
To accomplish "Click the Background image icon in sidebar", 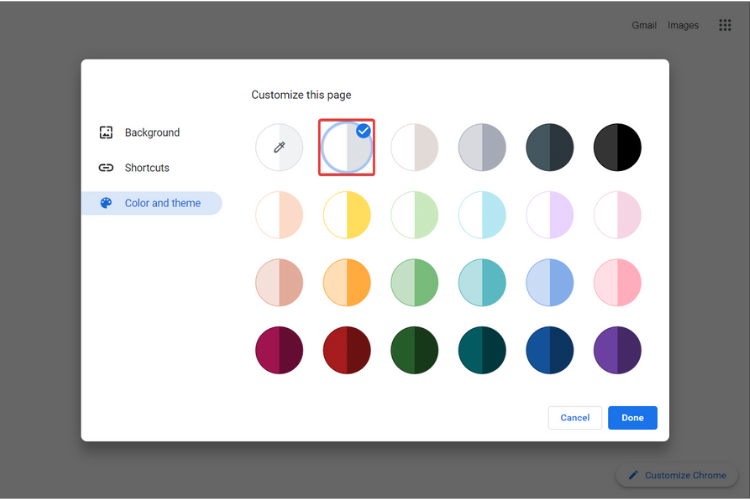I will (x=107, y=132).
